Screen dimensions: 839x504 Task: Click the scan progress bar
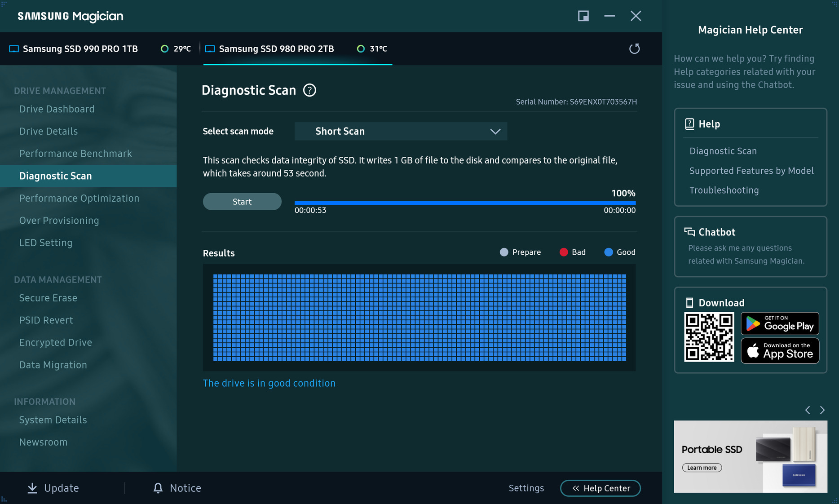pyautogui.click(x=465, y=203)
